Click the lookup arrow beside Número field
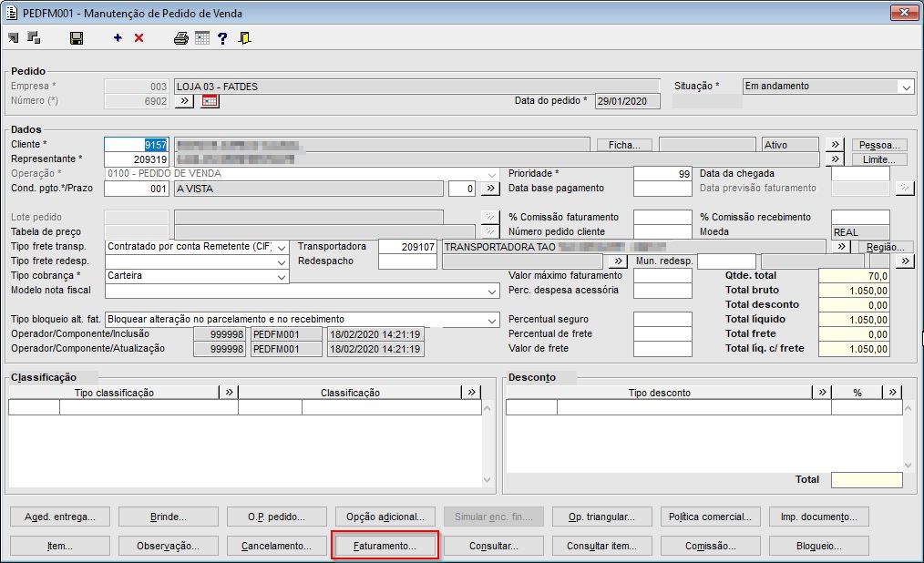The image size is (924, 563). pyautogui.click(x=184, y=101)
